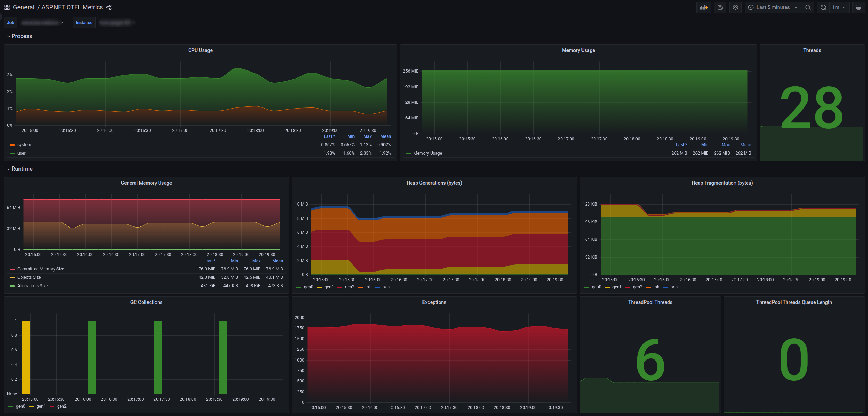Open the Exceptions panel title menu
868x416 pixels.
click(x=434, y=302)
